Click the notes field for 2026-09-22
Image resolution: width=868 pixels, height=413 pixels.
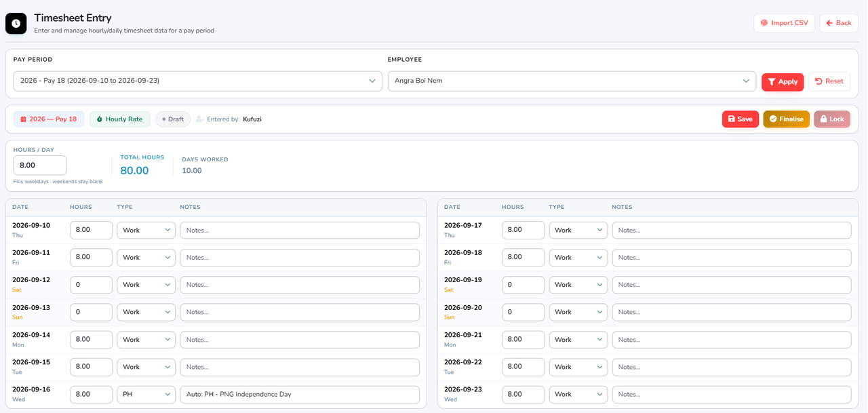pos(732,367)
